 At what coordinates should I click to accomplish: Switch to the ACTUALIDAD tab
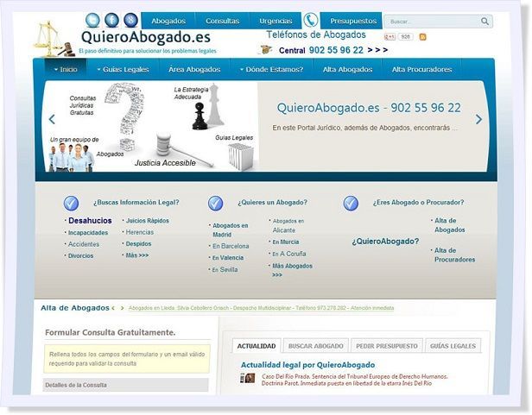pos(256,346)
